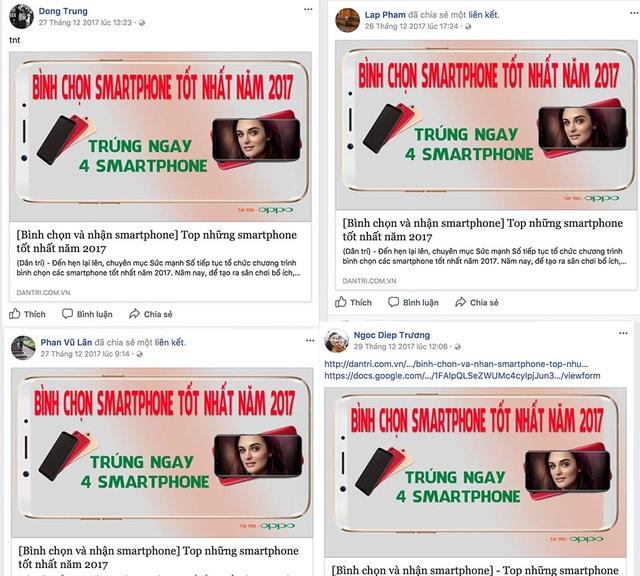Click the smartphone banner image in Dong Trung's post

pyautogui.click(x=160, y=136)
